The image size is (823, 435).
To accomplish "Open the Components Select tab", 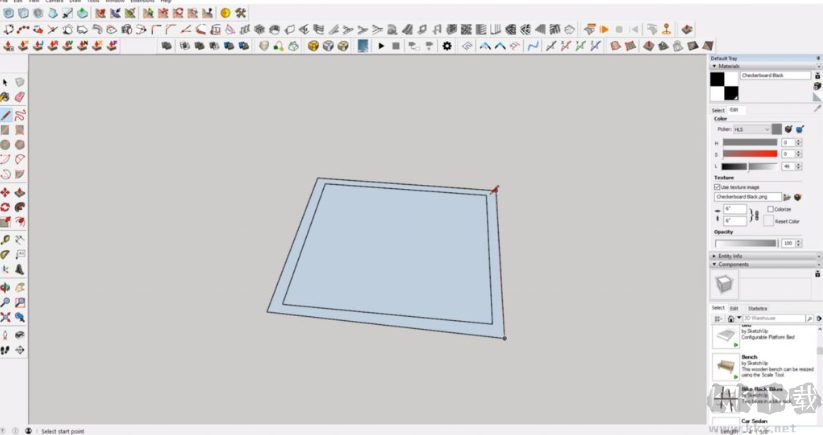I will coord(718,308).
